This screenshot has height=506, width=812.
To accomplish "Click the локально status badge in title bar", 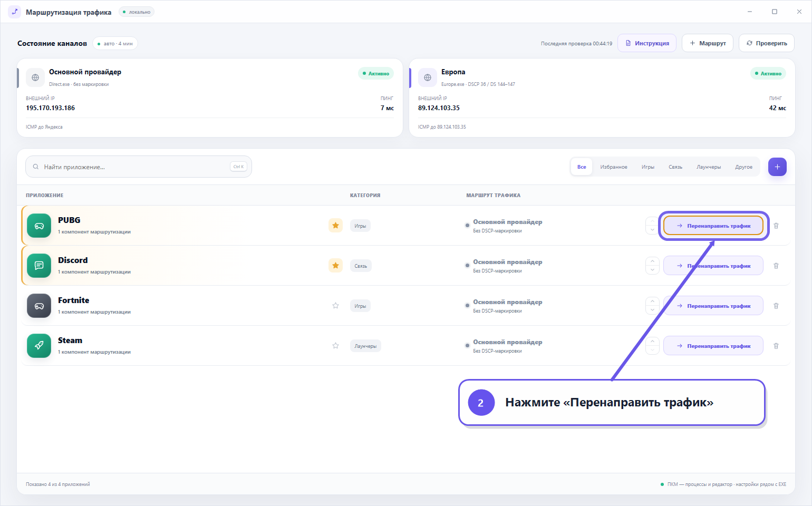I will click(137, 12).
